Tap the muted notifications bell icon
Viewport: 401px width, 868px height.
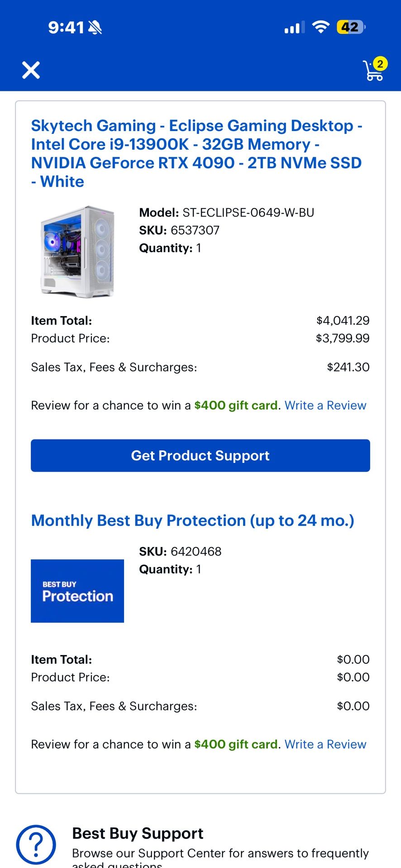(95, 27)
